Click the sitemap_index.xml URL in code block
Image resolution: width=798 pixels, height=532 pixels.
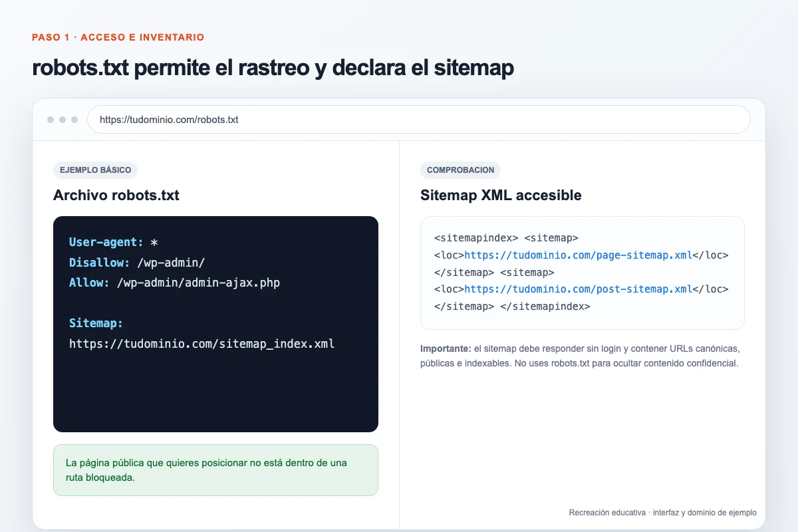pos(201,344)
